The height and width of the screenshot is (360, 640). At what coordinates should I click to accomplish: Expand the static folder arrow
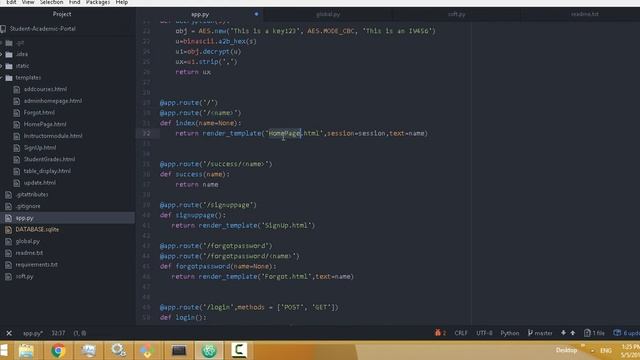pyautogui.click(x=2, y=66)
